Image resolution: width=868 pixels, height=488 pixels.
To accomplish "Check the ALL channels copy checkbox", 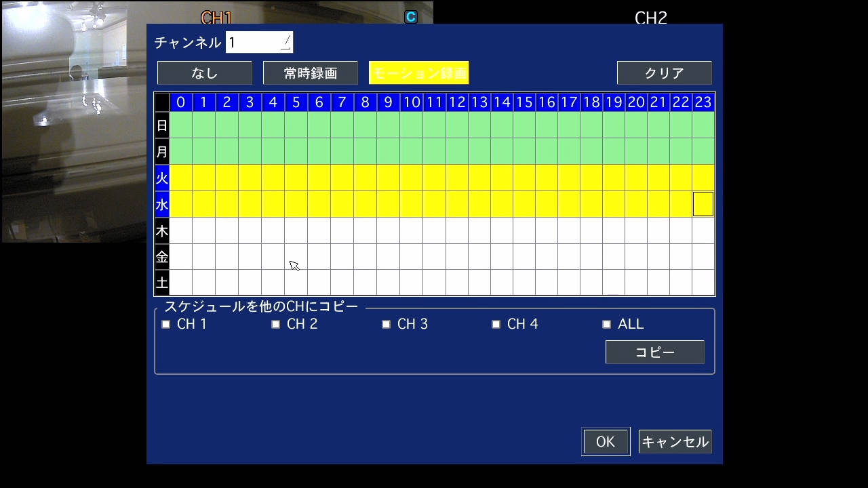I will click(x=607, y=325).
